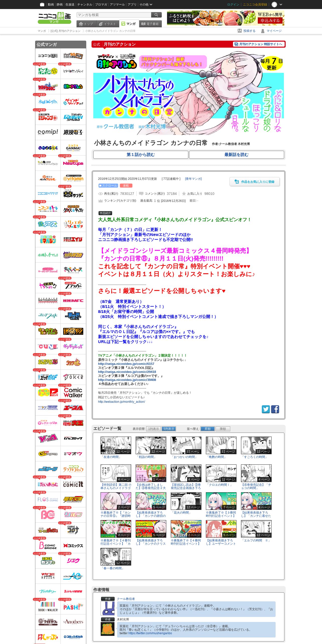Switch to 5列表示 episode view
Viewport: 322px width, 644px height.
pyautogui.click(x=169, y=429)
